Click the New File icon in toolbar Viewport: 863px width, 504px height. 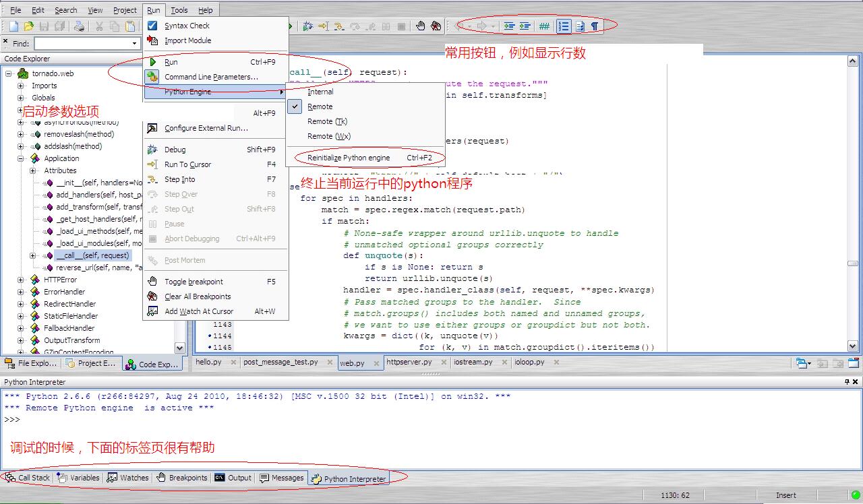coord(13,26)
